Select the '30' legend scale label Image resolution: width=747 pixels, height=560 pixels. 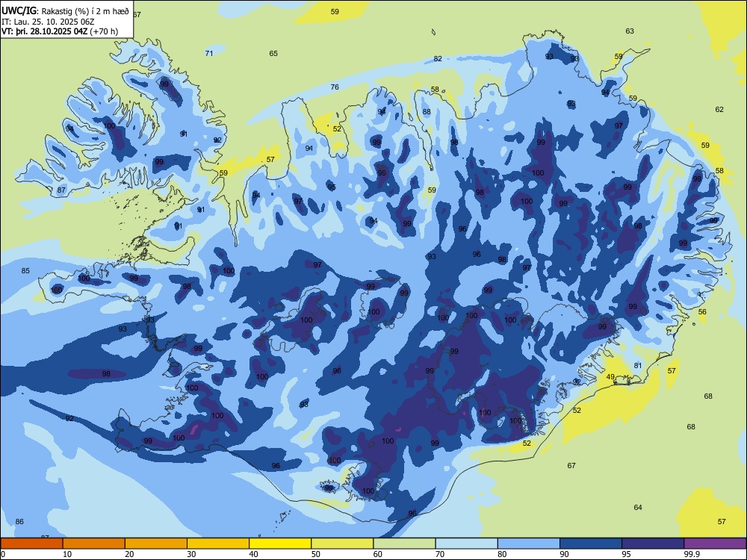(191, 554)
